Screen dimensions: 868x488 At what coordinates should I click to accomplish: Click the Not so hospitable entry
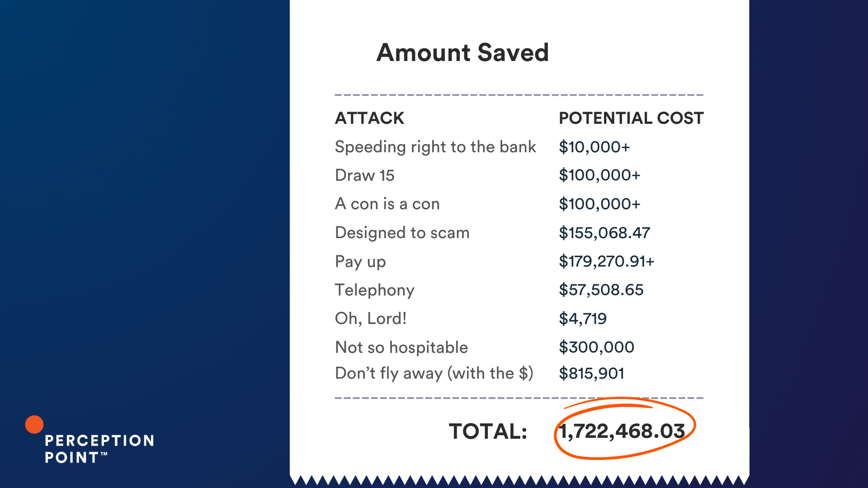click(x=401, y=347)
